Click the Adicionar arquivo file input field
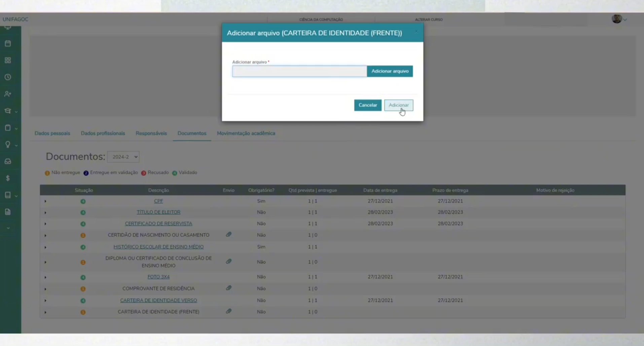 [299, 71]
